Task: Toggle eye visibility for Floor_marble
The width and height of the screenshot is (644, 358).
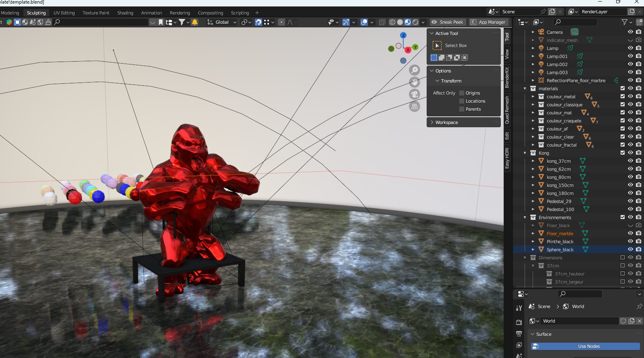Action: click(x=630, y=233)
